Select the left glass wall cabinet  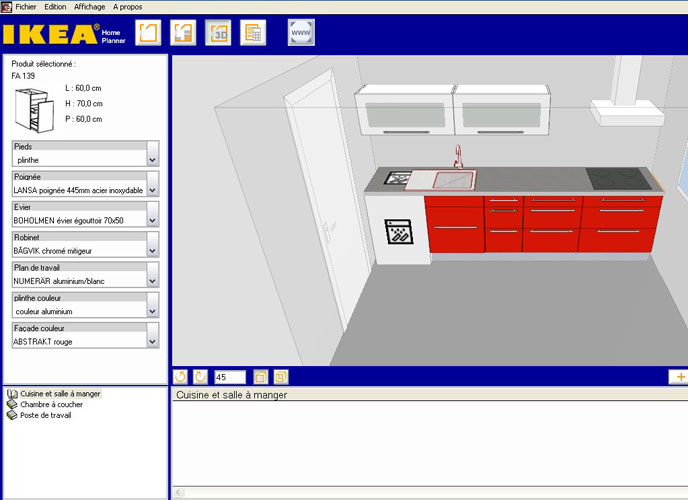coord(405,112)
